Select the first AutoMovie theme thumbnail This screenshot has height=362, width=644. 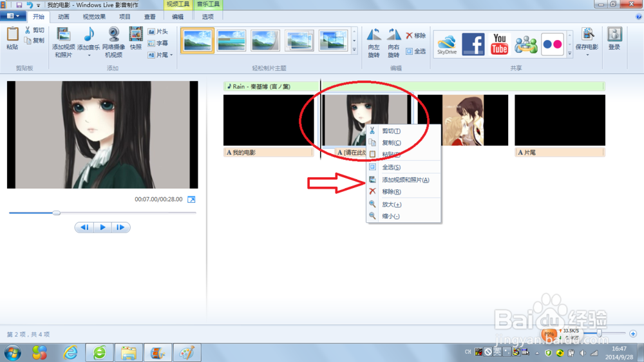198,41
